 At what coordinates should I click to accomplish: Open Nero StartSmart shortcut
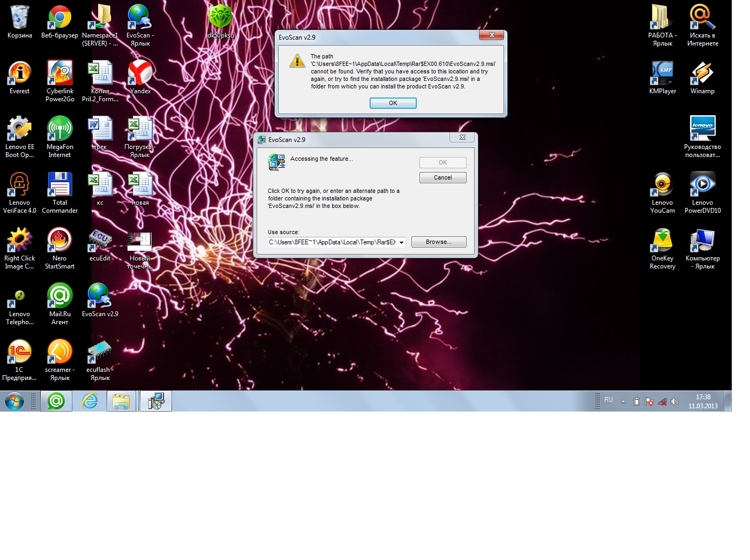[59, 241]
